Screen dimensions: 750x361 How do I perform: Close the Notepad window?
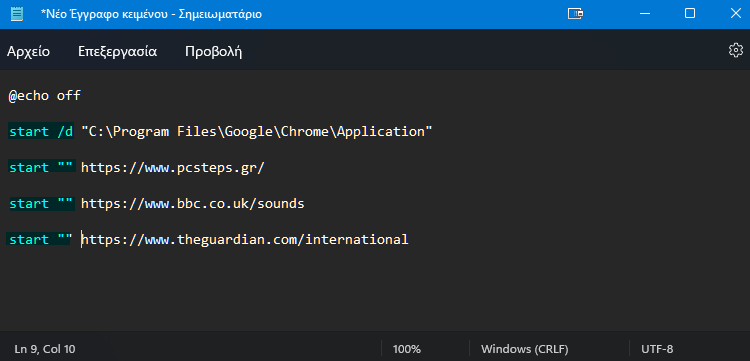(x=736, y=13)
